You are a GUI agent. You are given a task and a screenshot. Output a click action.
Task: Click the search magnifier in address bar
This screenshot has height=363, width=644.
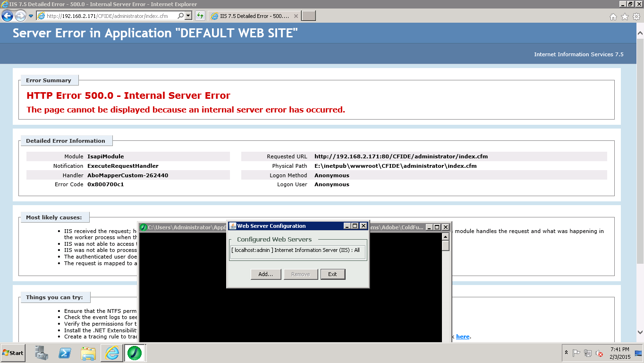(x=181, y=16)
